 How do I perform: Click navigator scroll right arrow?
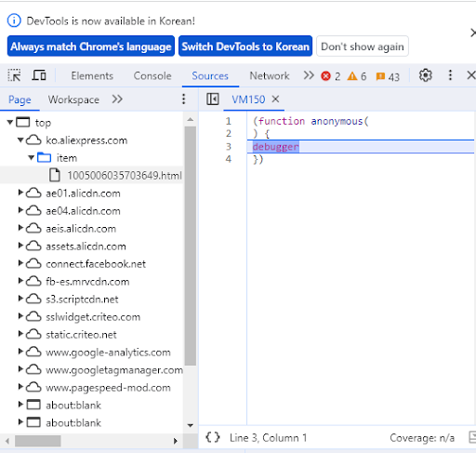pos(176,441)
